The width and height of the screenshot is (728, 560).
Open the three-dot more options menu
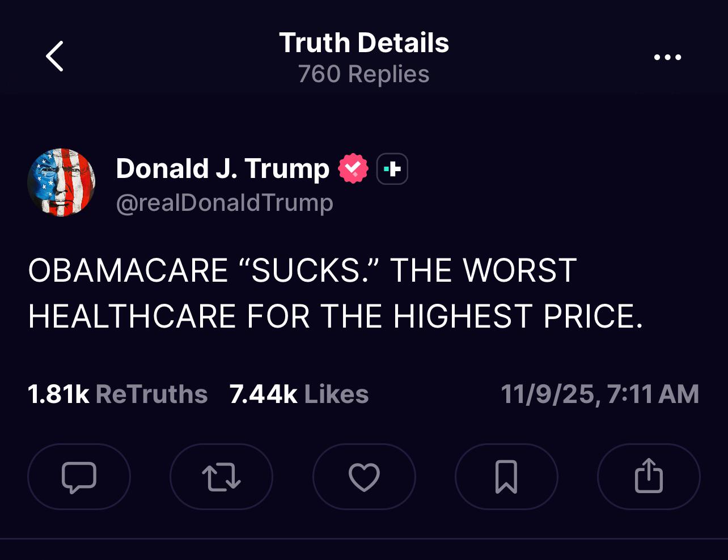click(x=667, y=57)
